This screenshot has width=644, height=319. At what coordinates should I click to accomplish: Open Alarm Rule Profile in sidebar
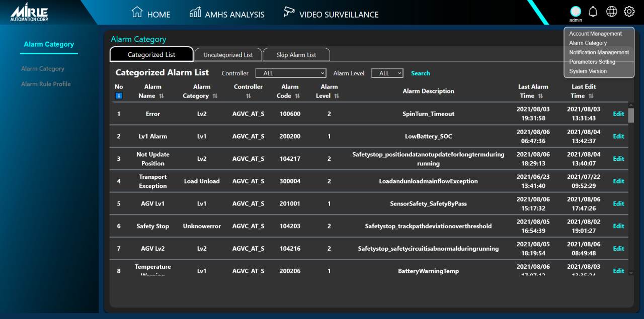pyautogui.click(x=46, y=84)
